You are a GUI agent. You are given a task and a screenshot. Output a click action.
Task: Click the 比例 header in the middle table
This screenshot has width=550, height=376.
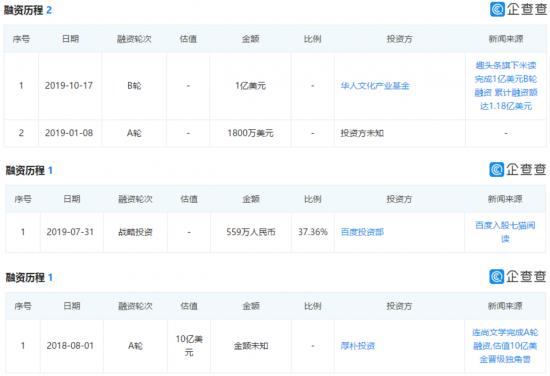tap(313, 199)
